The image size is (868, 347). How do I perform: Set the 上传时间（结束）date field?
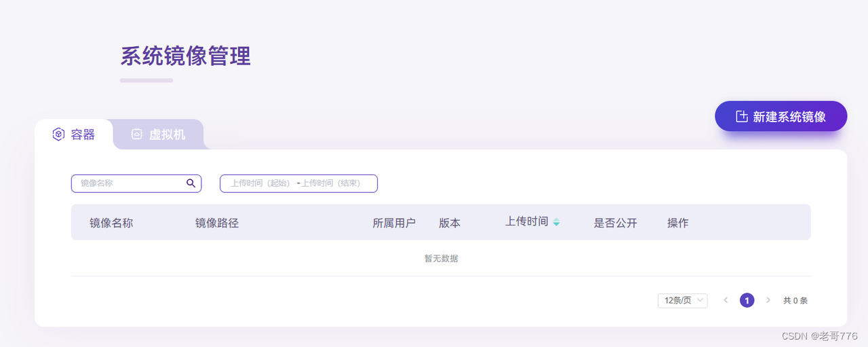point(331,183)
